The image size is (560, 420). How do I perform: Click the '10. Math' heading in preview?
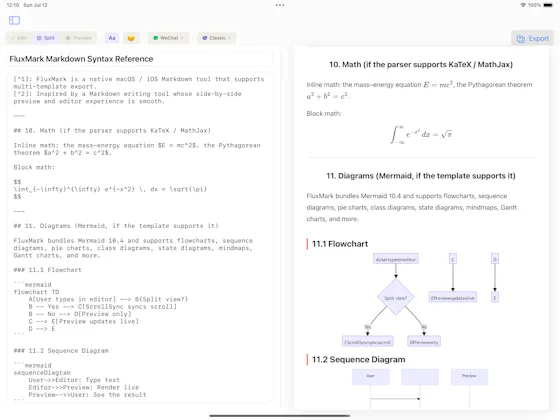coord(421,65)
